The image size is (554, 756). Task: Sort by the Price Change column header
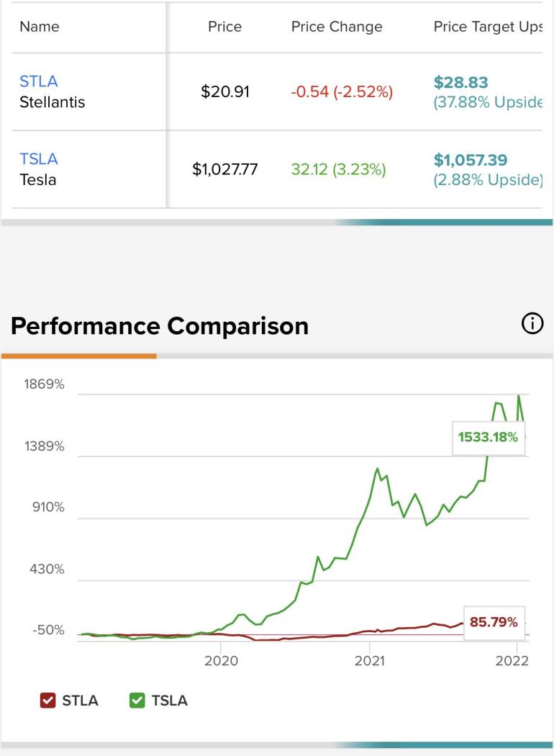pyautogui.click(x=337, y=27)
